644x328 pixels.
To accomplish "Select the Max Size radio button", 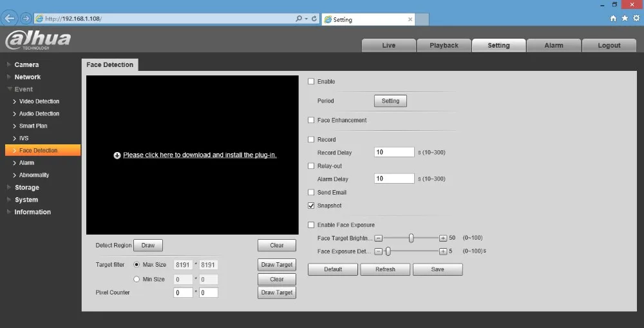I will click(x=137, y=265).
